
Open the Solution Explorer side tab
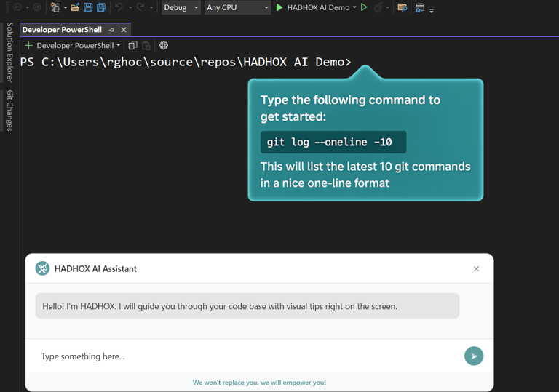click(9, 52)
